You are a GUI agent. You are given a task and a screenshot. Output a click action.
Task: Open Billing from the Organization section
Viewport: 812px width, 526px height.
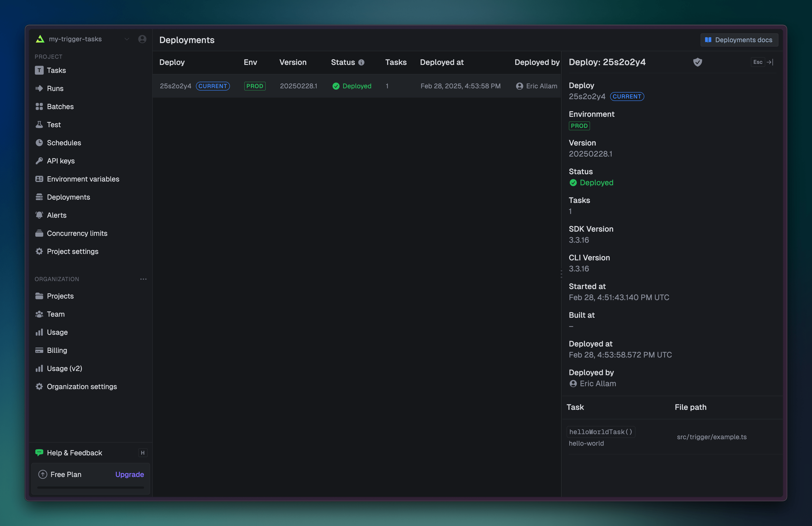57,350
